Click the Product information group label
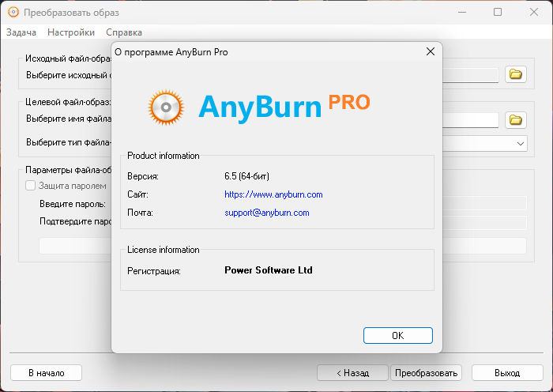Screen dimensions: 553x392 [164, 156]
